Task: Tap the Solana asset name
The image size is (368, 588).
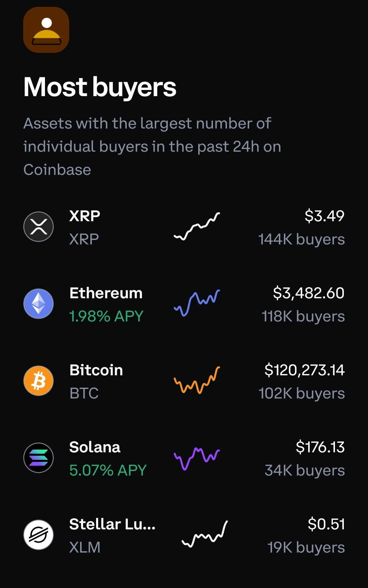Action: pos(95,447)
